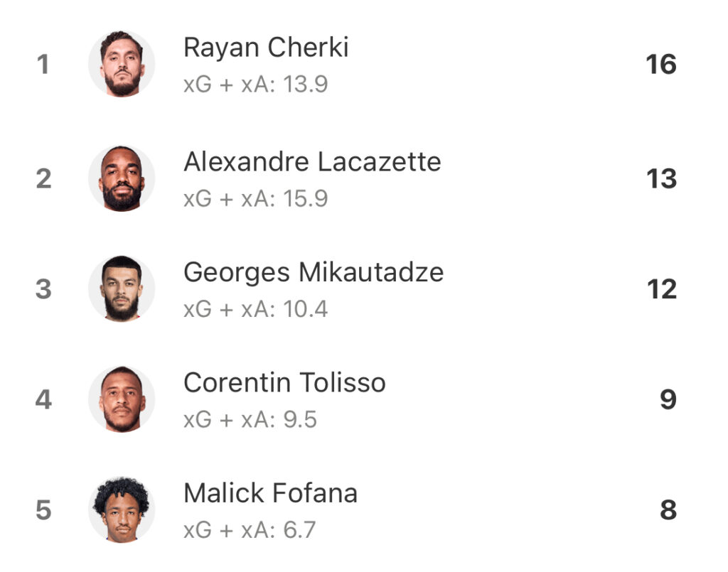Click Cherki's total value 16

point(661,65)
